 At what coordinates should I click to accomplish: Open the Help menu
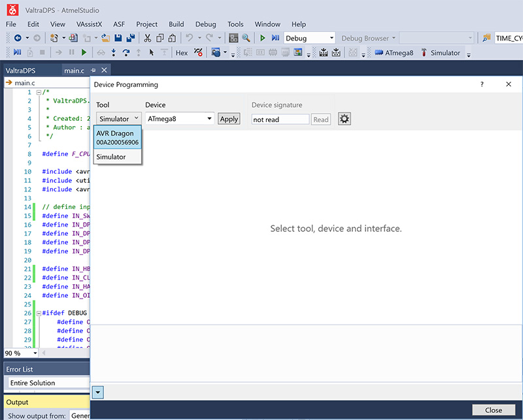[x=299, y=24]
